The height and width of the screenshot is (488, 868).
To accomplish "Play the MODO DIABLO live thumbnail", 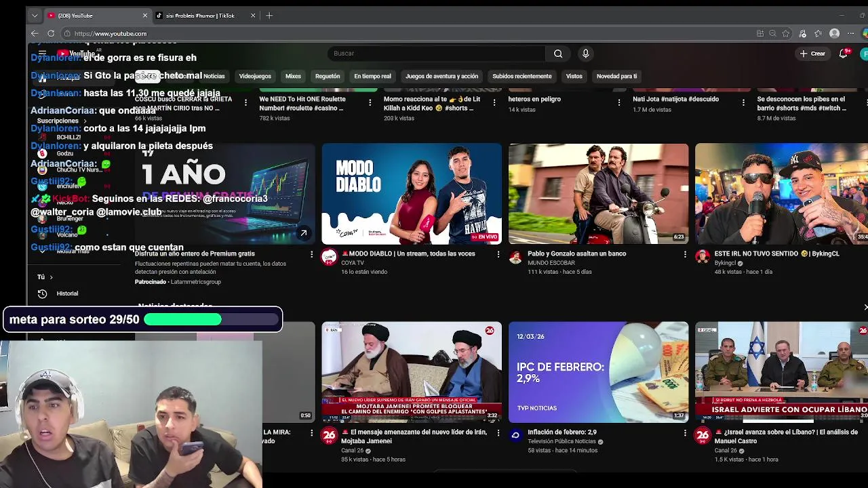I will pos(412,194).
